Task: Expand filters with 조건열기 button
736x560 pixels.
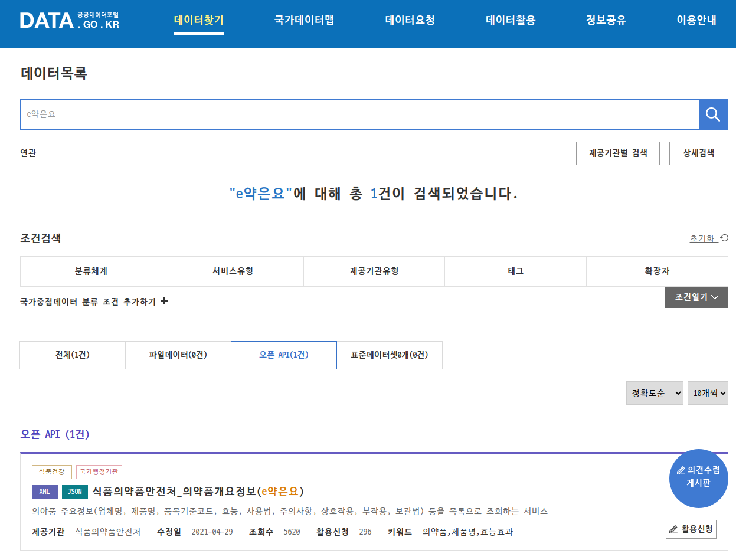Action: point(696,297)
